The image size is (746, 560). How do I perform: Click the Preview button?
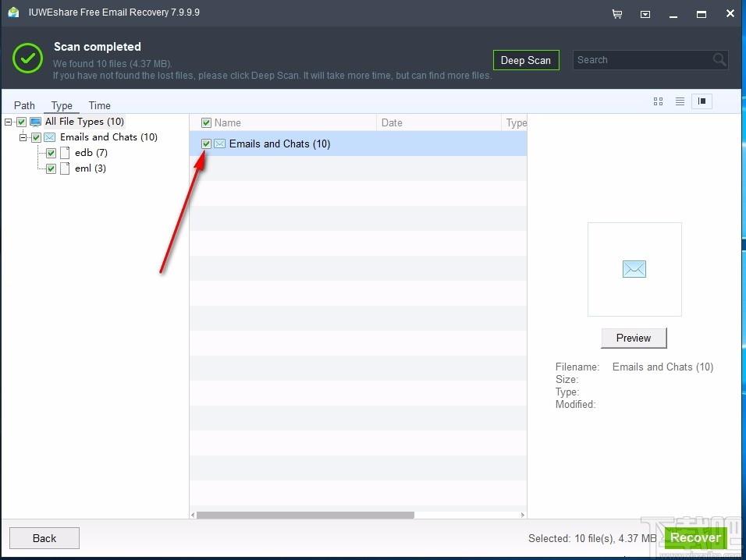click(634, 338)
